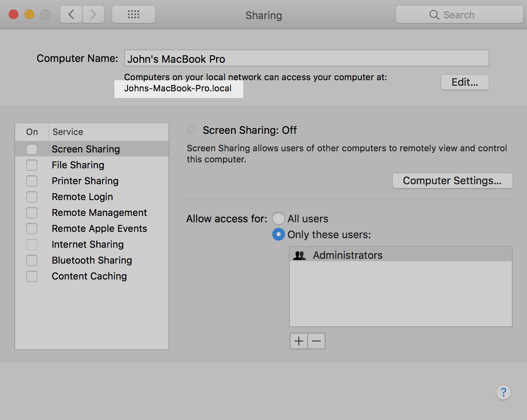Go back with the left chevron button
This screenshot has width=527, height=420.
(x=71, y=15)
